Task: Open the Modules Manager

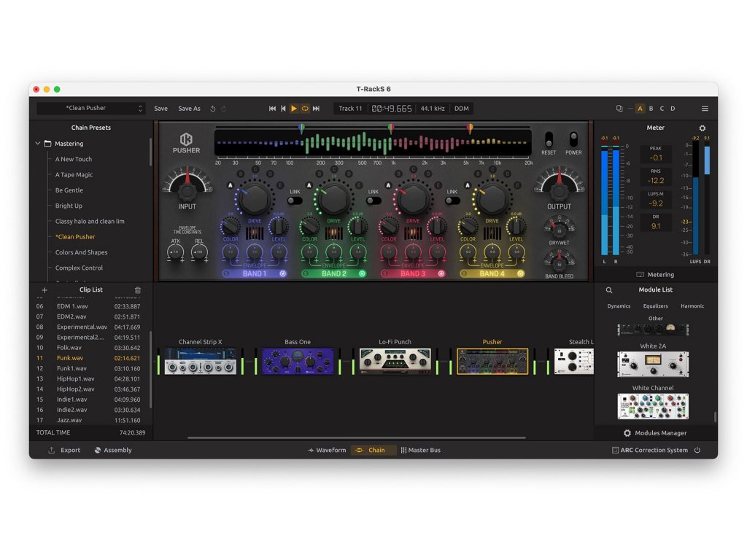Action: pyautogui.click(x=654, y=433)
